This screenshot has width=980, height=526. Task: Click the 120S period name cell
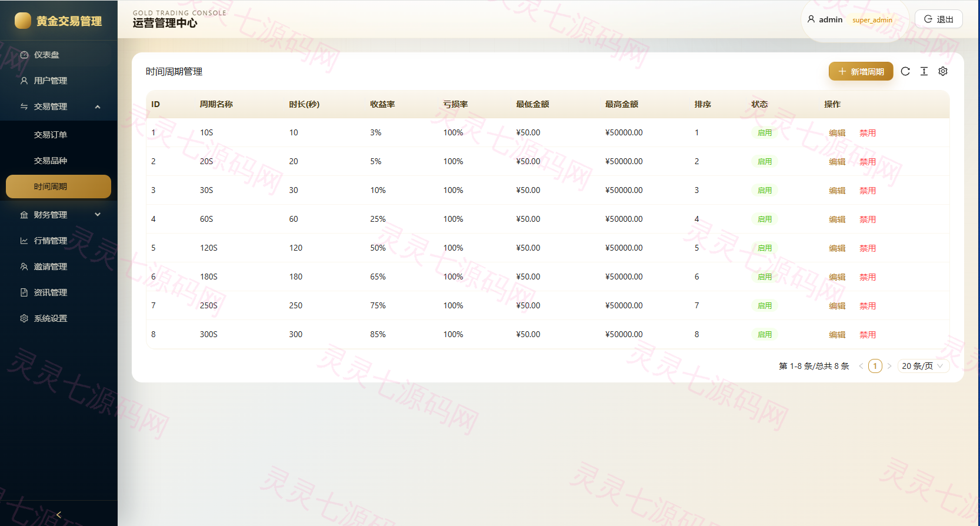(209, 248)
